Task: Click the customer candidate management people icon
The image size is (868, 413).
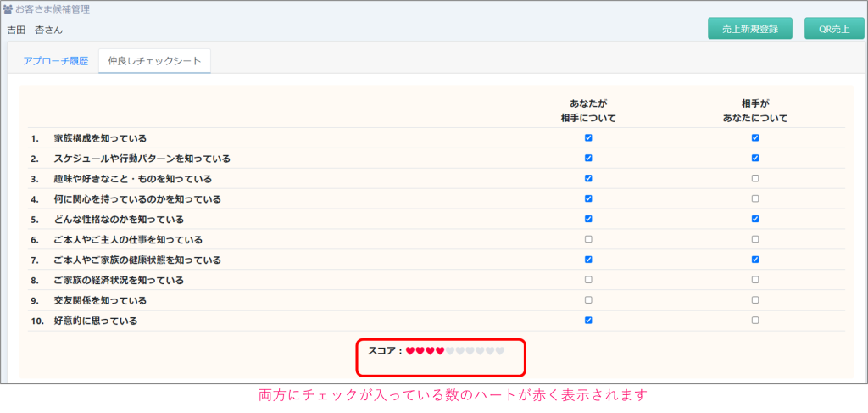Action: 8,9
